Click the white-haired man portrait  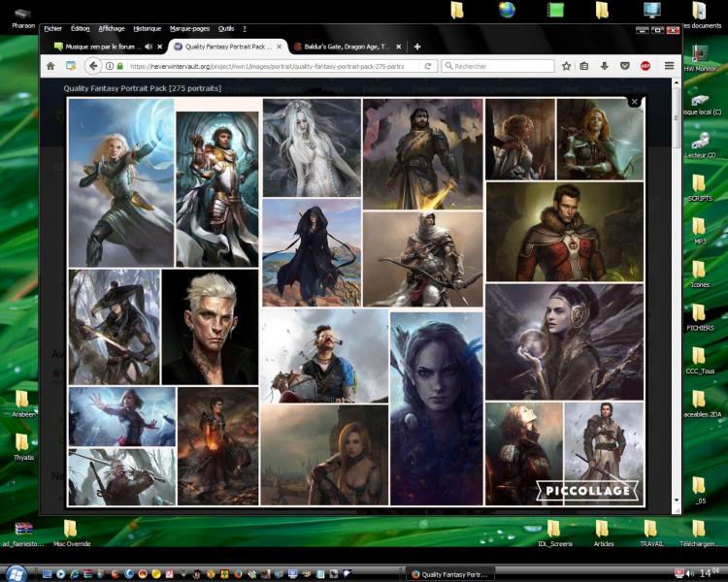[x=210, y=327]
